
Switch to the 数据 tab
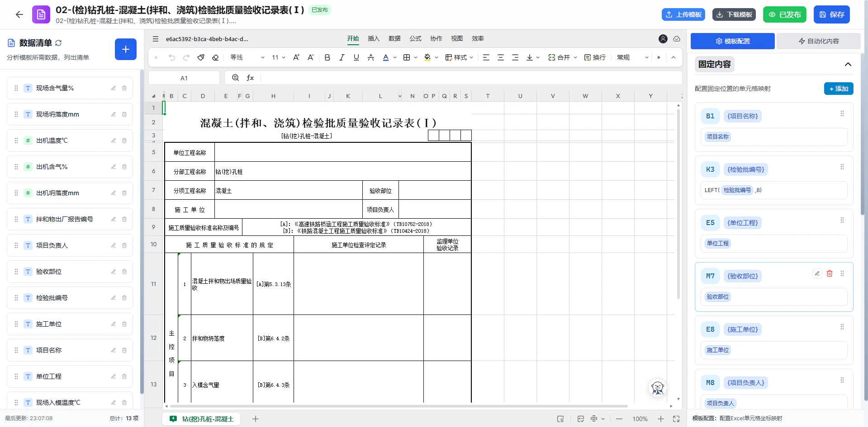tap(394, 39)
